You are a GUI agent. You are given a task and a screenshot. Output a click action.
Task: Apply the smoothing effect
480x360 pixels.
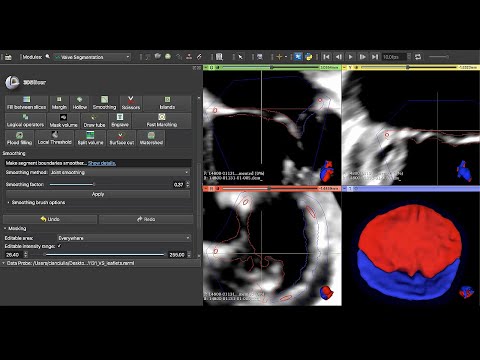point(98,194)
